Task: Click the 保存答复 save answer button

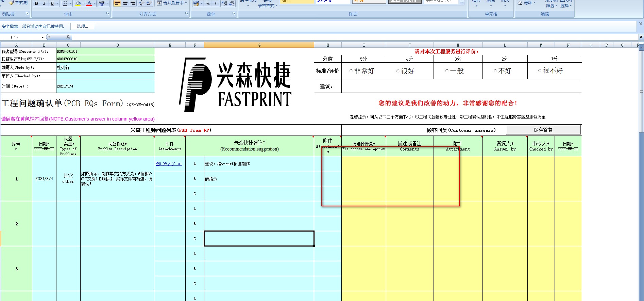Action: (543, 130)
